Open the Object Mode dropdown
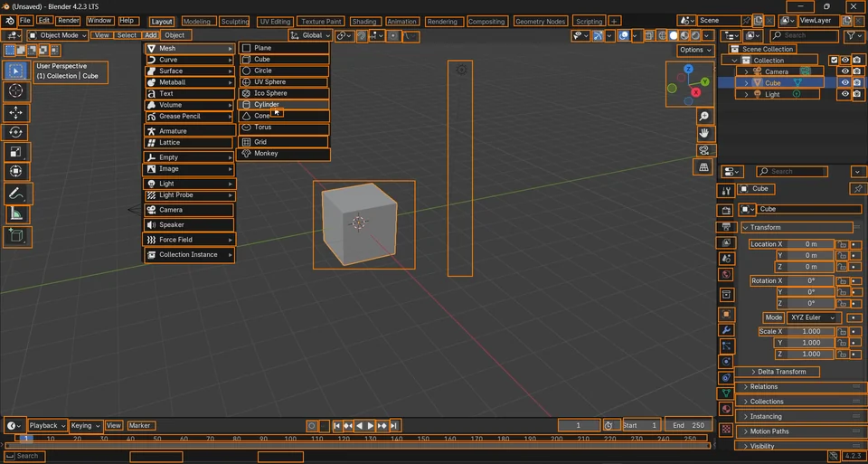868x464 pixels. click(x=58, y=35)
